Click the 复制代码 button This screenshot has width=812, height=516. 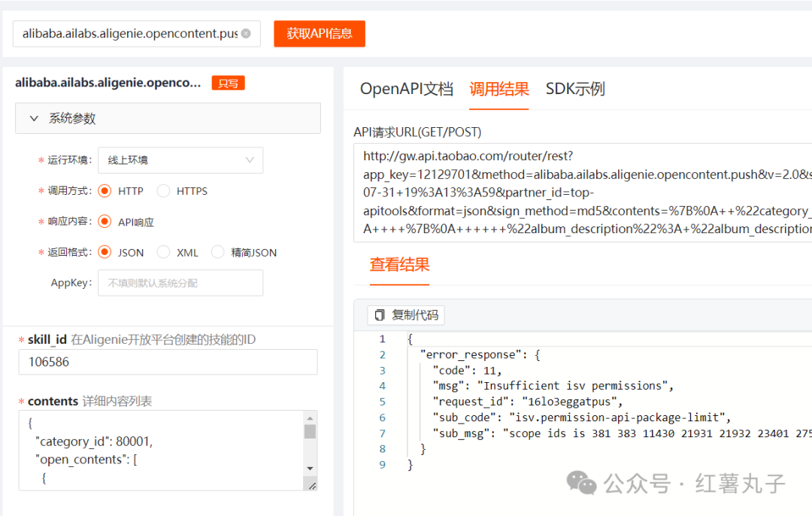[x=406, y=315]
